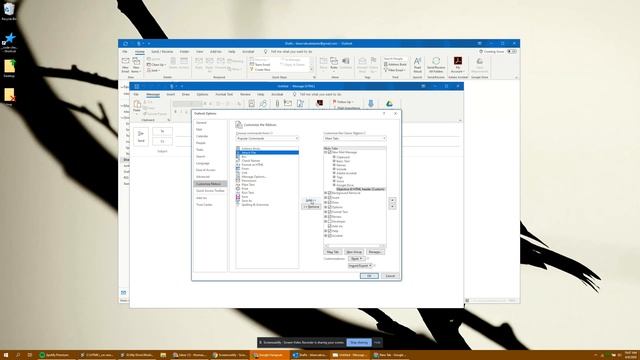
Task: Expand Acrobat tab node in tree
Action: [326, 236]
